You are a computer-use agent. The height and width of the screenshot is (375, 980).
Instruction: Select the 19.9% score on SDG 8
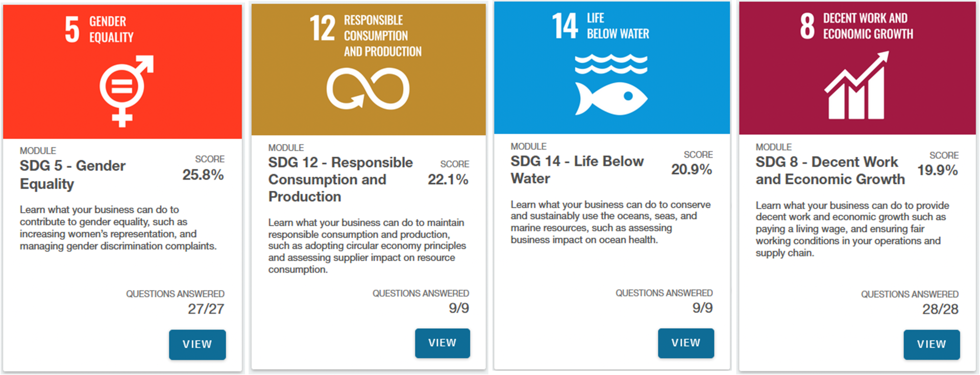[x=938, y=171]
